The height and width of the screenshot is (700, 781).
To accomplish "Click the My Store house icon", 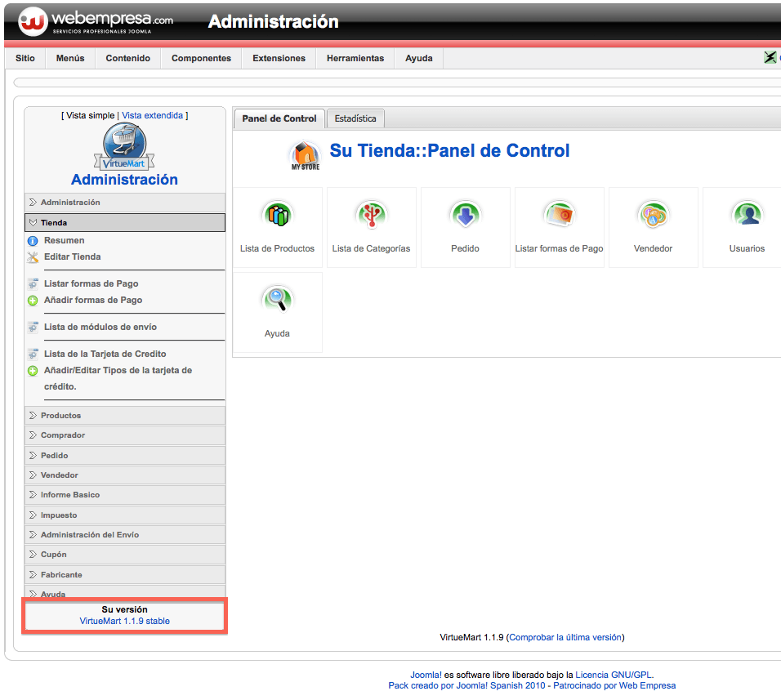I will pyautogui.click(x=306, y=155).
